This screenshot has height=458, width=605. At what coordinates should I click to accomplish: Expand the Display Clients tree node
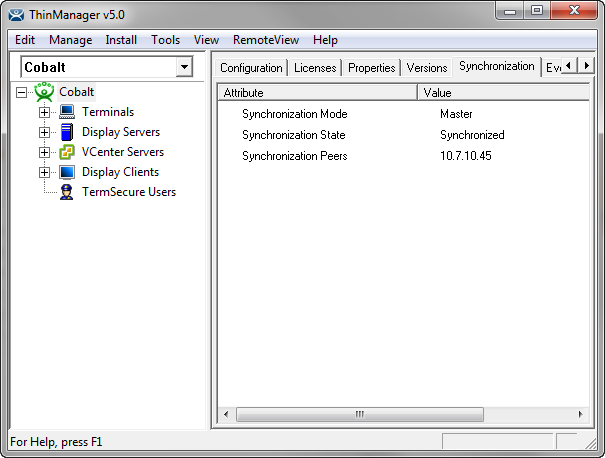pyautogui.click(x=44, y=172)
